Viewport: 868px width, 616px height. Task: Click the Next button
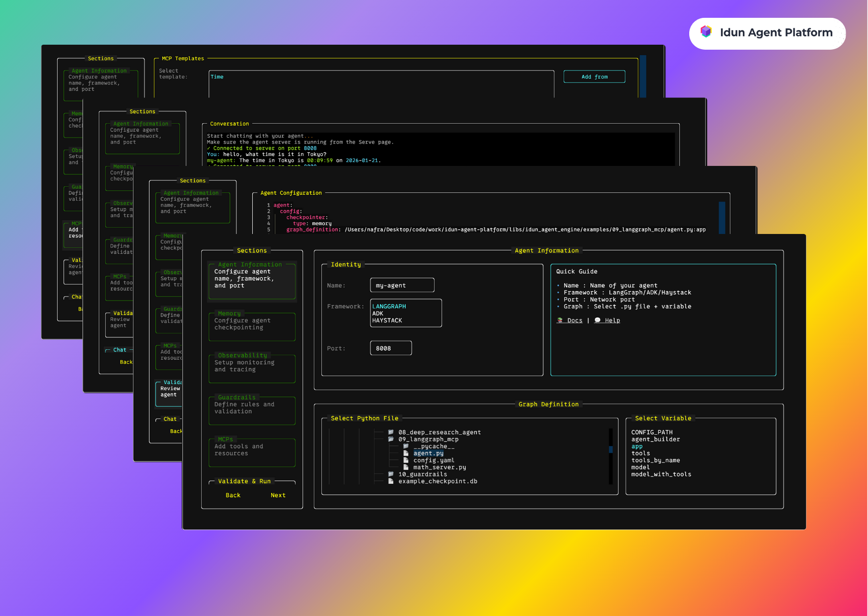pos(278,495)
